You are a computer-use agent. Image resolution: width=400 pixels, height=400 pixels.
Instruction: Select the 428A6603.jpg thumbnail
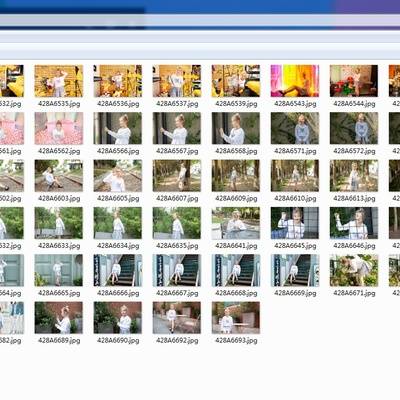click(59, 176)
